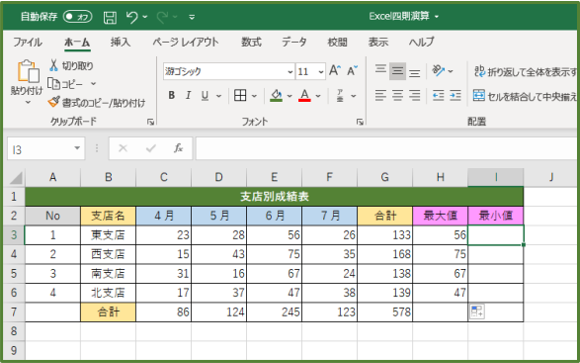Click the auto fill options icon

(477, 311)
